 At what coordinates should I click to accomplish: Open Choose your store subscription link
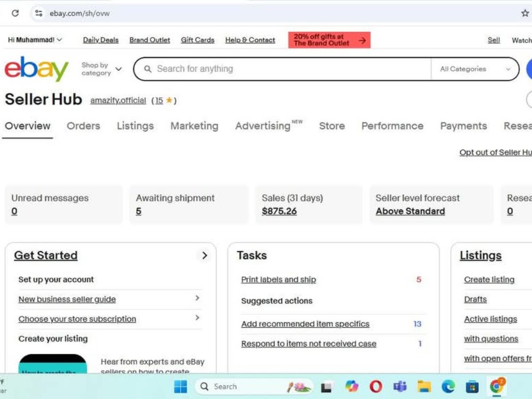tap(77, 319)
